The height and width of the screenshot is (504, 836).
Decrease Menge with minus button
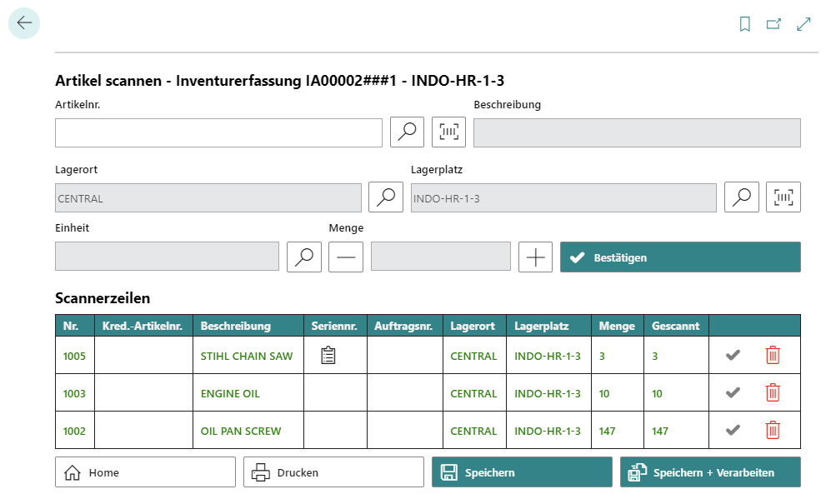(x=346, y=257)
